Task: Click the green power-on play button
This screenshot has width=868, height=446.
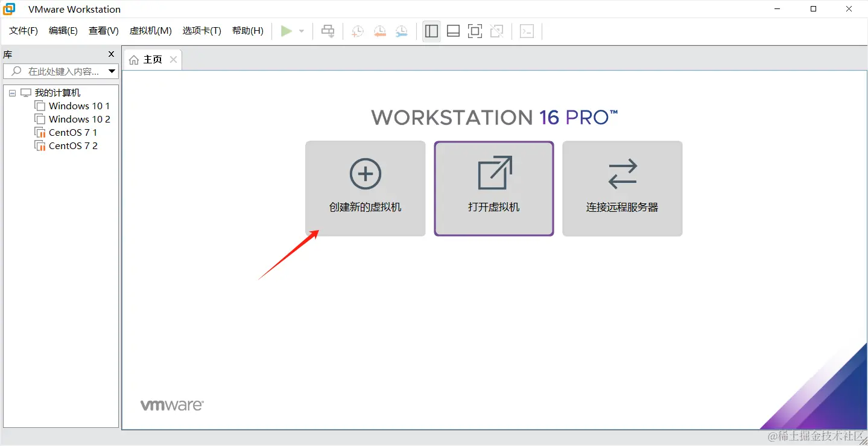Action: (287, 31)
